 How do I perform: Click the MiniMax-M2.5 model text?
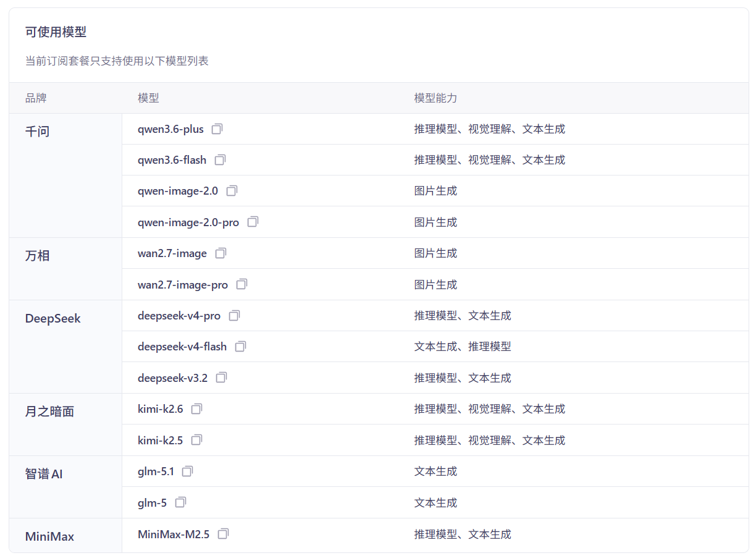pos(174,534)
